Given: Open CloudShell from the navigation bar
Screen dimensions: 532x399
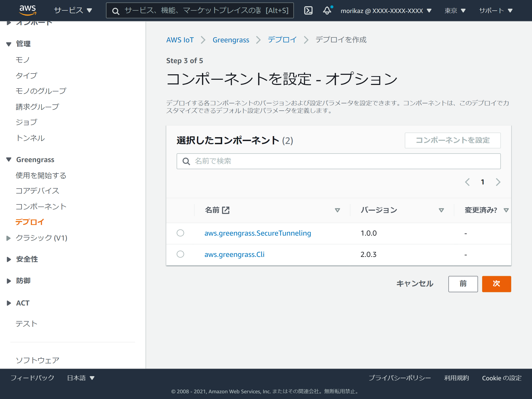Looking at the screenshot, I should tap(308, 10).
